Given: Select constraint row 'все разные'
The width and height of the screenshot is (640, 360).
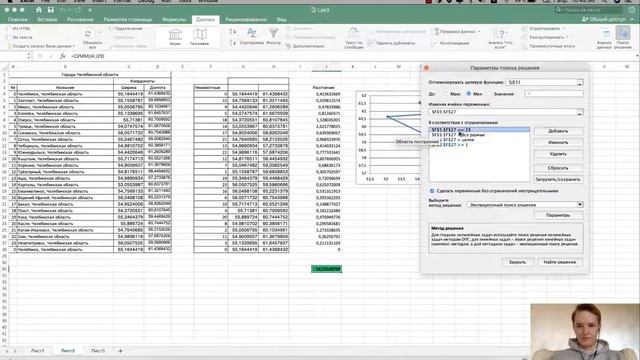Looking at the screenshot, I should 479,135.
